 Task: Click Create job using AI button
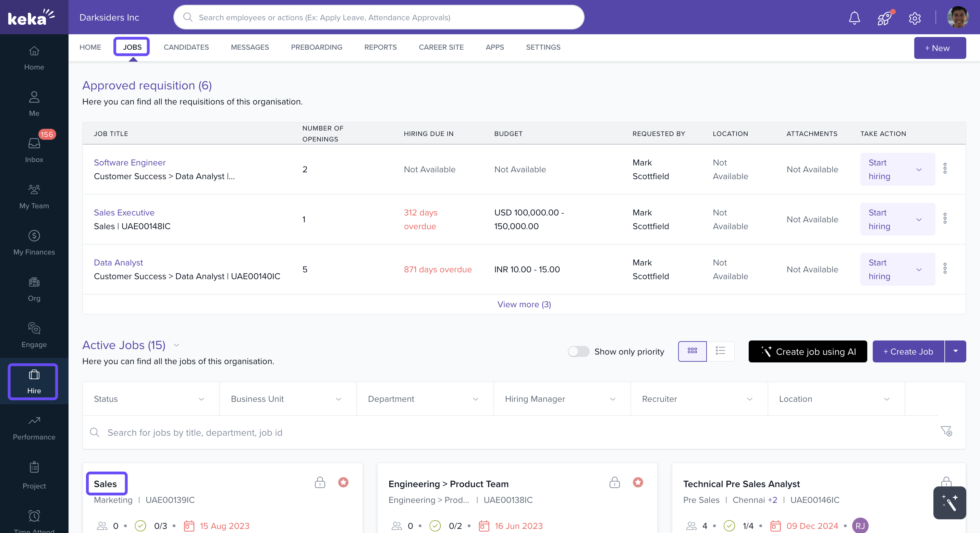point(807,351)
